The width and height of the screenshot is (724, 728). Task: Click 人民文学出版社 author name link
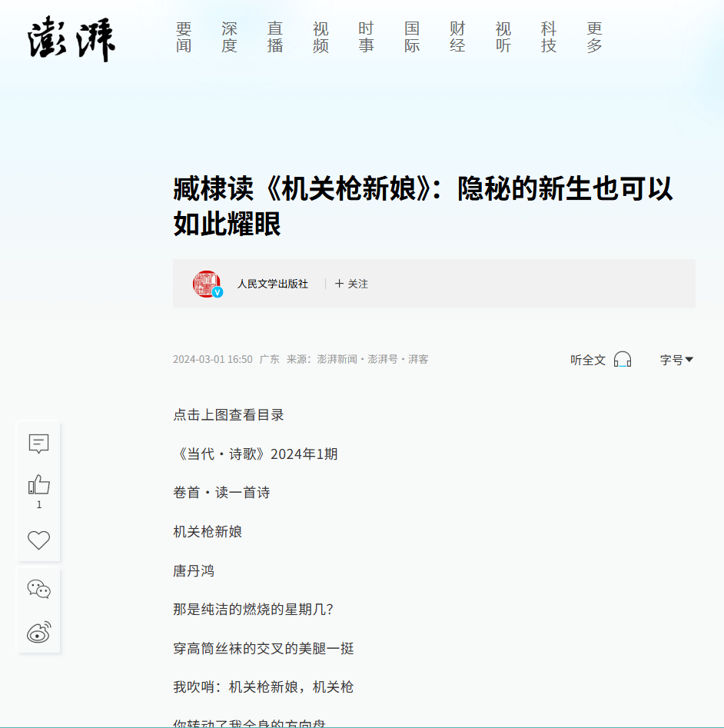tap(272, 284)
